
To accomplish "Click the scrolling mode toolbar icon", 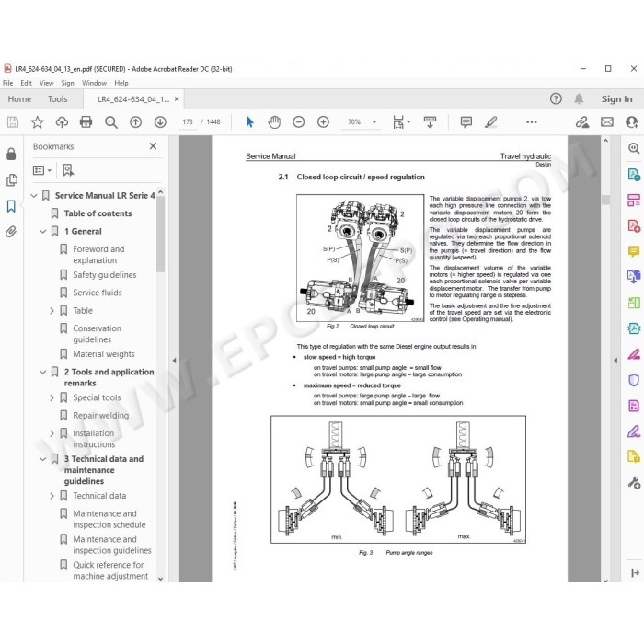I will [x=430, y=122].
